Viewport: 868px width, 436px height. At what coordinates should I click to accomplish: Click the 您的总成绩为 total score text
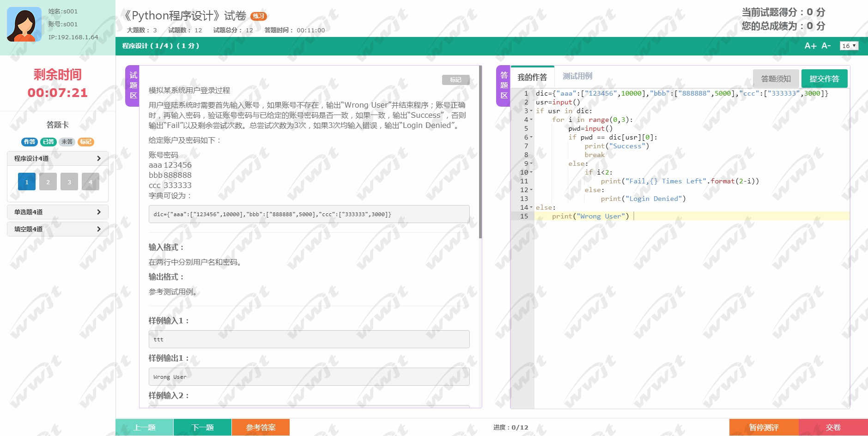pos(783,26)
